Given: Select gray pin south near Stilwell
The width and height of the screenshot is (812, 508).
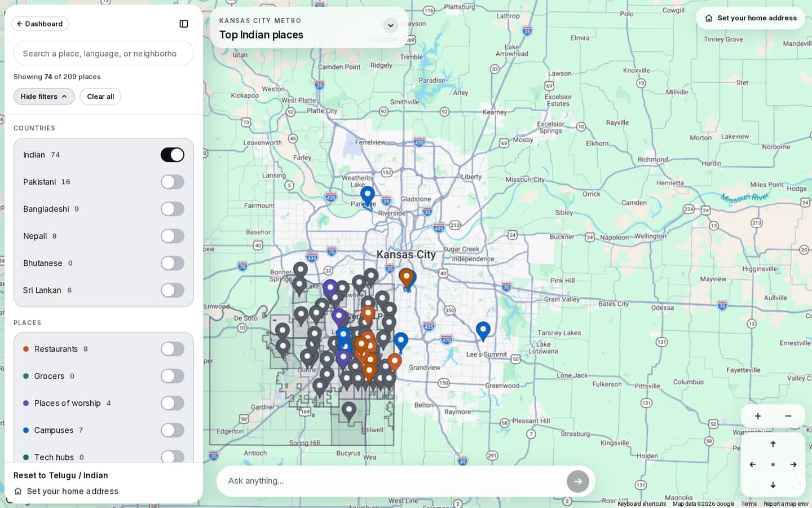Looking at the screenshot, I should [x=349, y=411].
